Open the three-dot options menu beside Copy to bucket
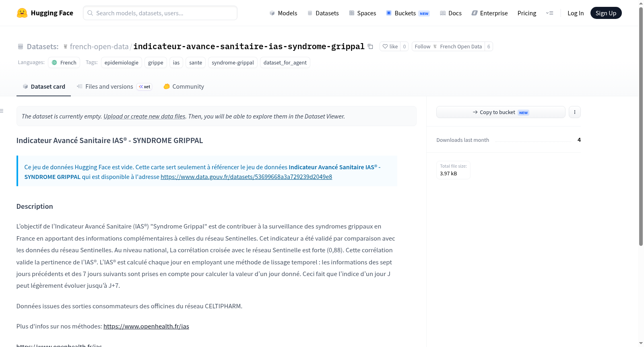The height and width of the screenshot is (347, 644). (x=575, y=112)
